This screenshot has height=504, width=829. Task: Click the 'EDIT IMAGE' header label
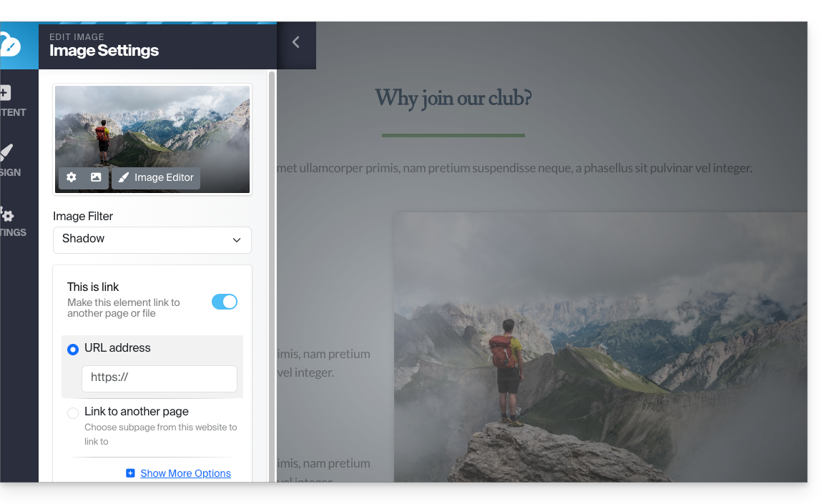77,37
